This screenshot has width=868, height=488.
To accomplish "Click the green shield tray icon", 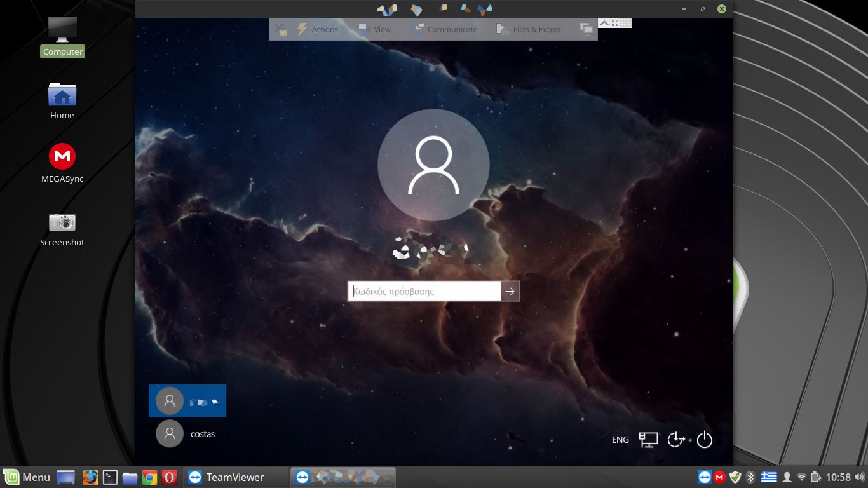I will [x=736, y=477].
